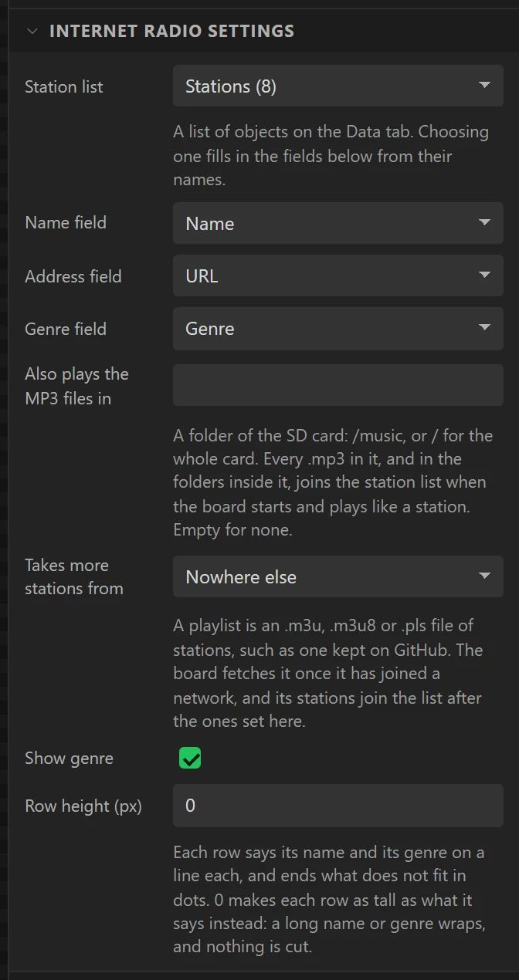Open the Takes more stations from dropdown
This screenshot has width=519, height=980.
(338, 576)
